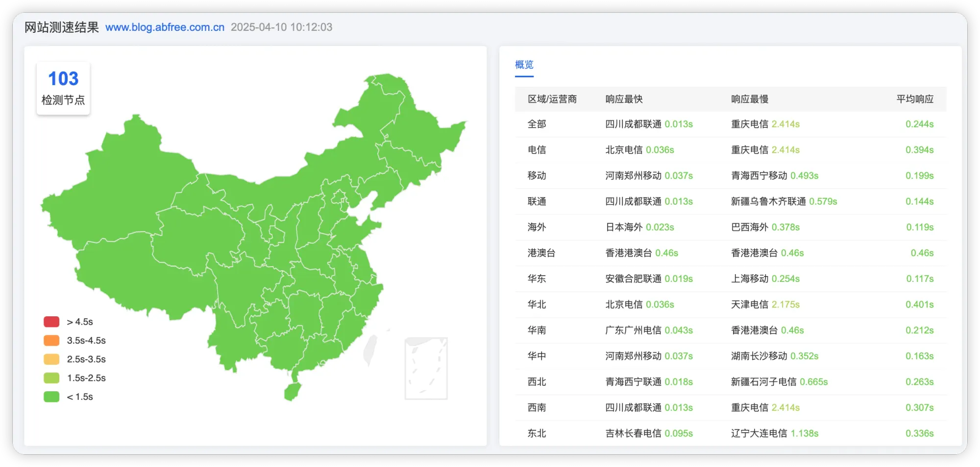
Task: Click 青海西宁移动 0.493s cell
Action: 775,175
